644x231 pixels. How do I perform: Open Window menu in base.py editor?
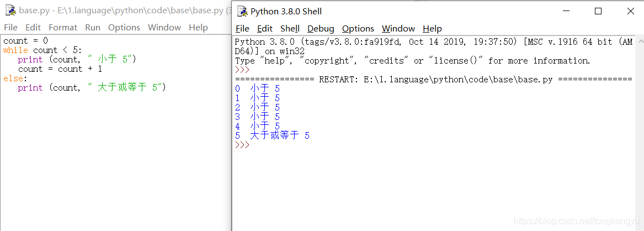tap(164, 28)
